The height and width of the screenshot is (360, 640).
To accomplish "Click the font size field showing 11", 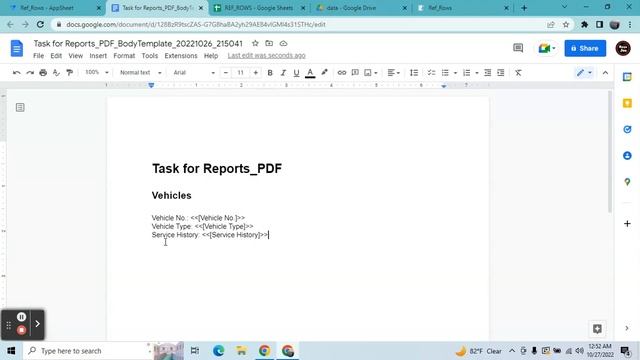I will (x=240, y=73).
